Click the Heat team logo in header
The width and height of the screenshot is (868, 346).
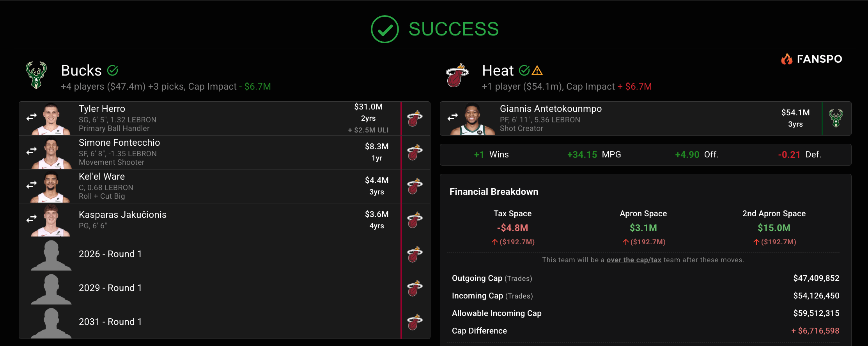click(457, 75)
